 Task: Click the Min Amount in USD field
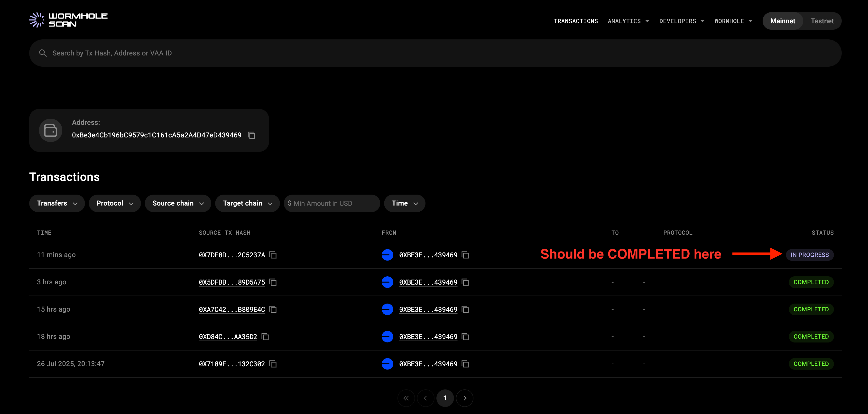tap(332, 203)
